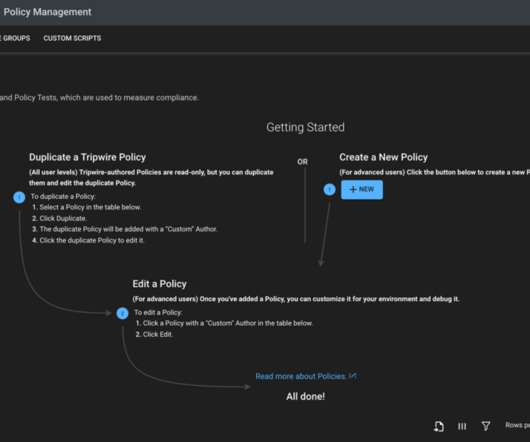The height and width of the screenshot is (442, 530).
Task: Open the column chooser icon
Action: tap(462, 426)
